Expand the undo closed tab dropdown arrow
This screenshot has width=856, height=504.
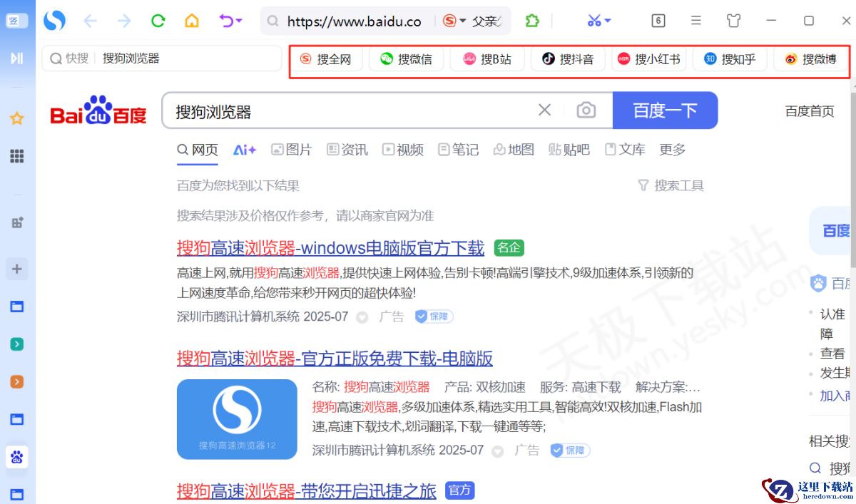tap(239, 21)
